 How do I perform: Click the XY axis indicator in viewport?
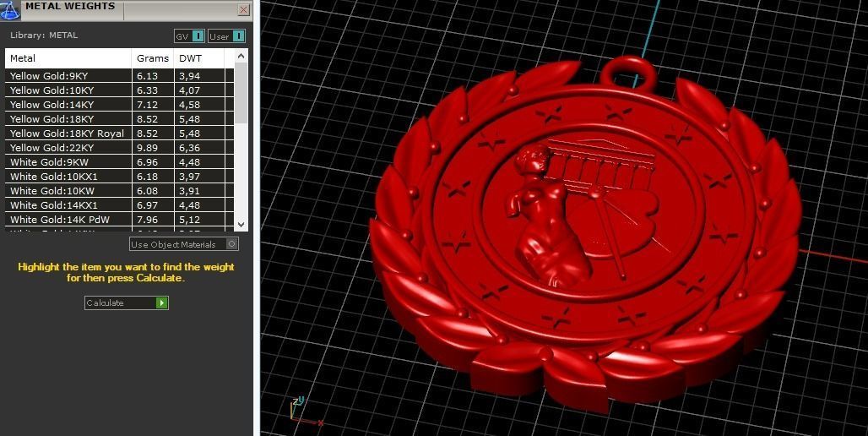[306, 411]
